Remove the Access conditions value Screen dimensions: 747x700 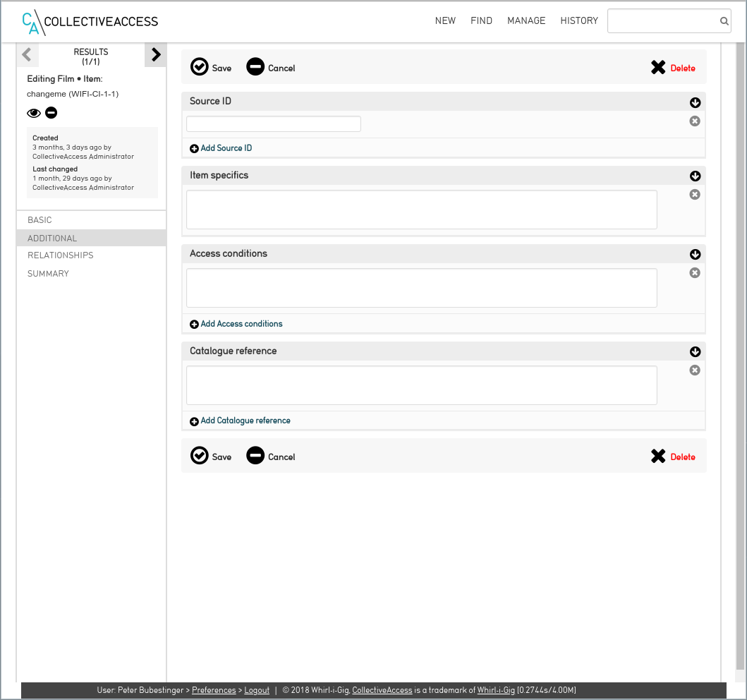695,273
